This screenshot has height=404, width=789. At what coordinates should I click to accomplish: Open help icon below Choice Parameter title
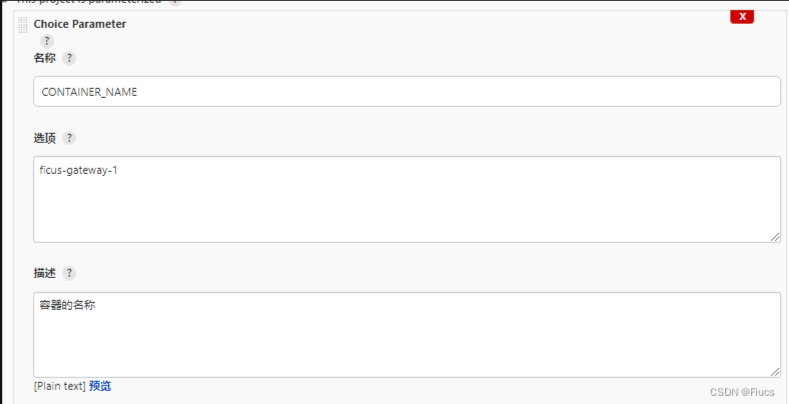(47, 41)
